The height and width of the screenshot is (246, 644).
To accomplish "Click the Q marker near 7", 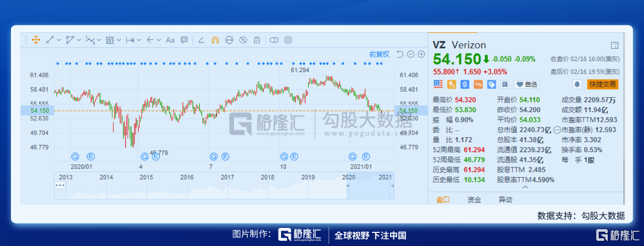I will pos(213,156).
